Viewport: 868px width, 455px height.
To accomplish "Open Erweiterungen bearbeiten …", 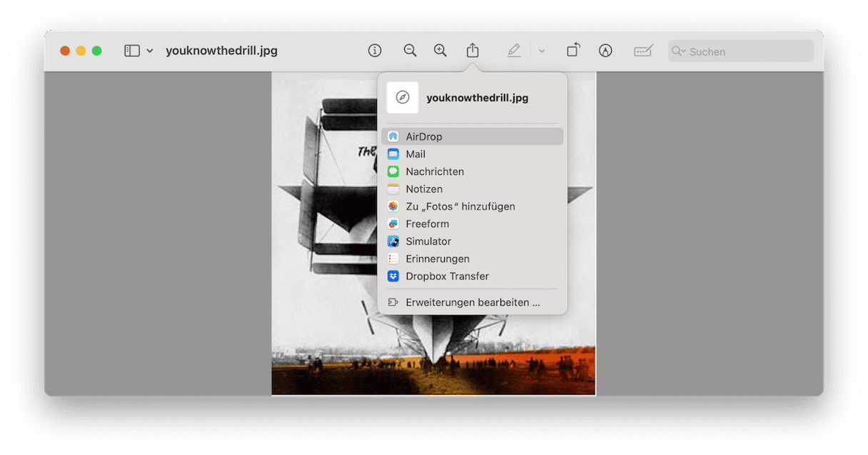I will click(x=471, y=302).
